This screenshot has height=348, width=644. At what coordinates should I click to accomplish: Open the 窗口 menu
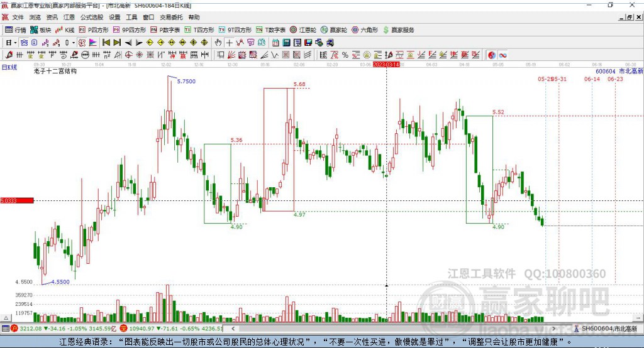pyautogui.click(x=148, y=17)
